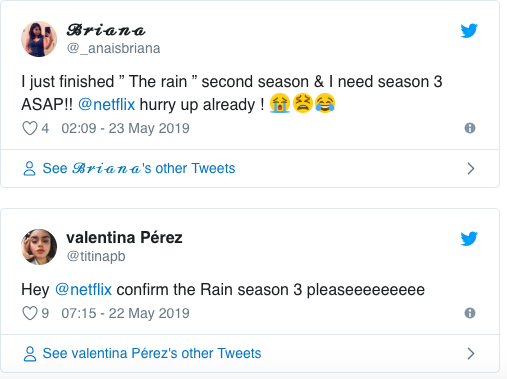The width and height of the screenshot is (507, 379).
Task: Open the 02:09 - 23 May 2019 timestamp
Action: tap(125, 128)
